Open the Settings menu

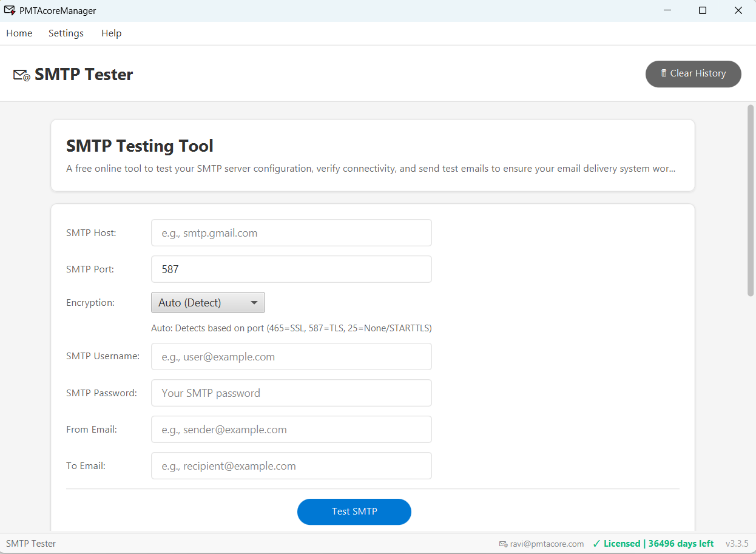(x=66, y=33)
